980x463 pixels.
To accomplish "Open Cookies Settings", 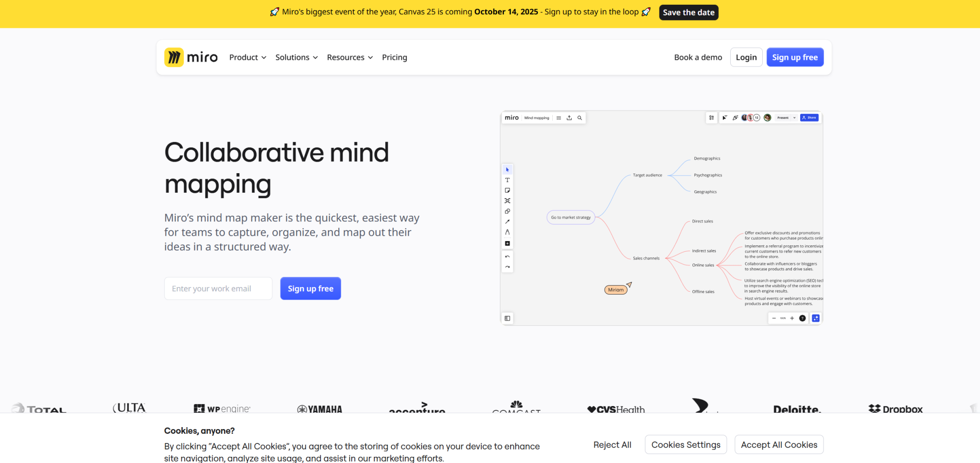I will (686, 445).
